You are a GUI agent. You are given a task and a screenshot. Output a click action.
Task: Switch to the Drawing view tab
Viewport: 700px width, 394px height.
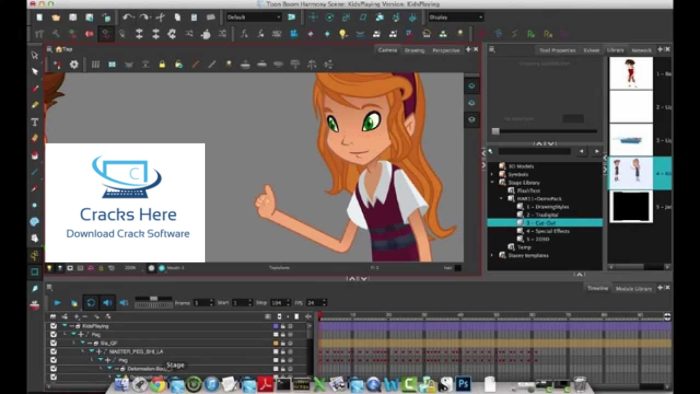point(414,50)
